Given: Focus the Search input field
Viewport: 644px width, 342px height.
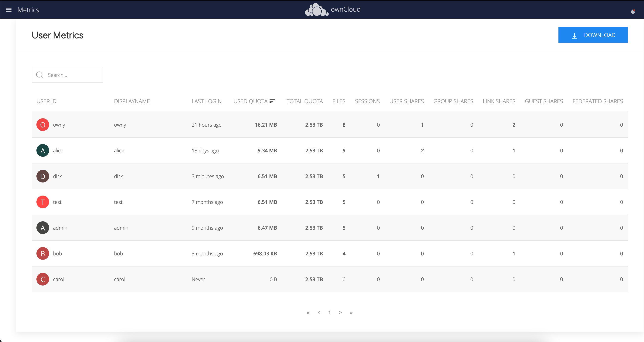Looking at the screenshot, I should [67, 75].
